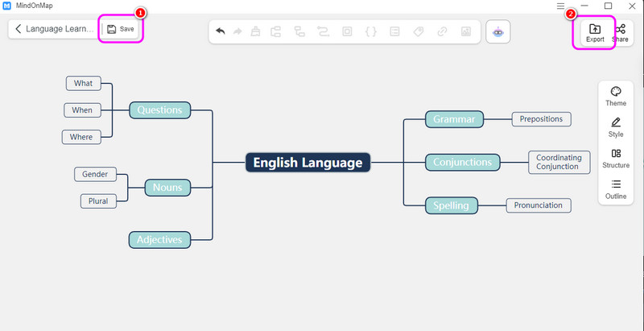The image size is (644, 331).
Task: Select the format painter brush icon
Action: [x=255, y=31]
